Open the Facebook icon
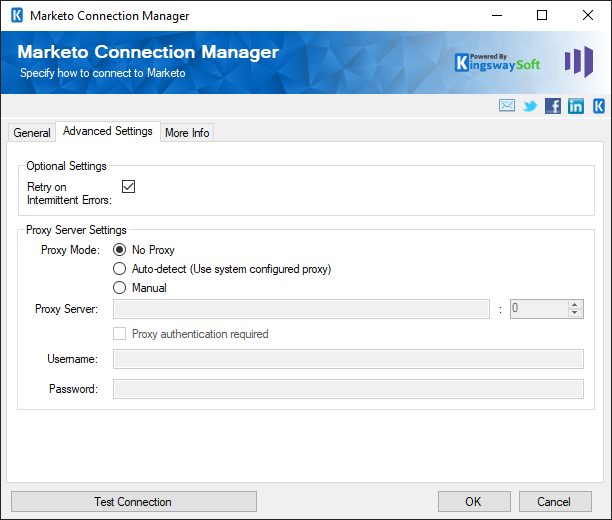Viewport: 612px width, 520px height. click(553, 106)
